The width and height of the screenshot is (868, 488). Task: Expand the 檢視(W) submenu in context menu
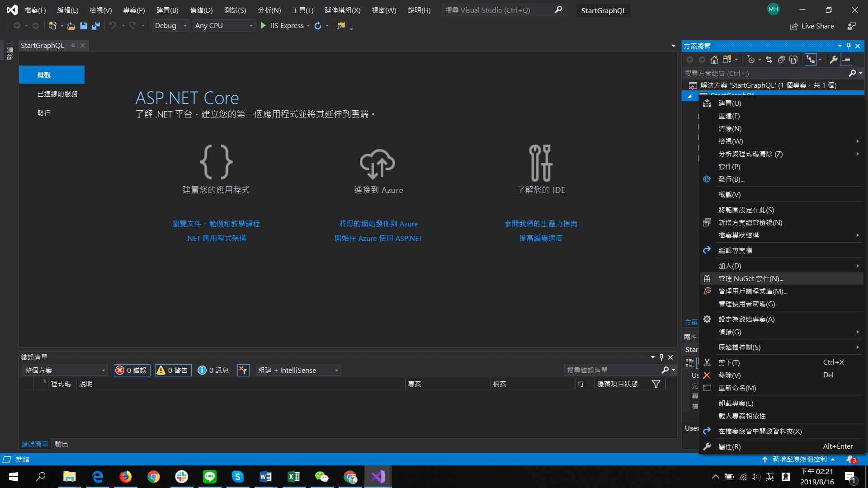point(782,141)
